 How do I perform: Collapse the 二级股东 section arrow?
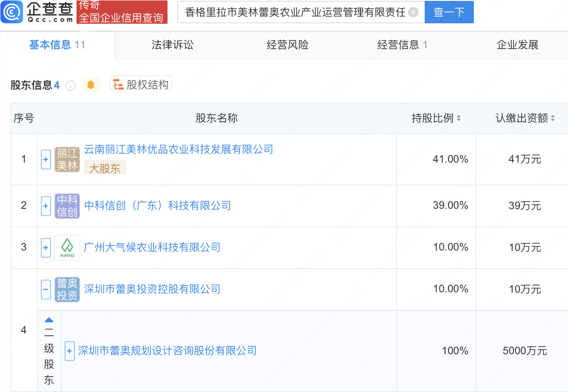click(x=49, y=320)
